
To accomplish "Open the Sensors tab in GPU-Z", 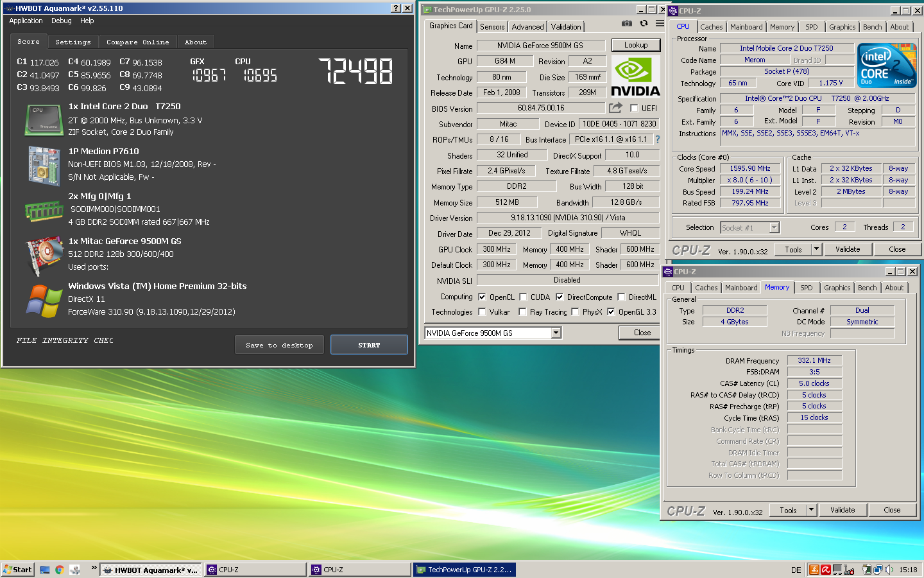I will tap(492, 27).
